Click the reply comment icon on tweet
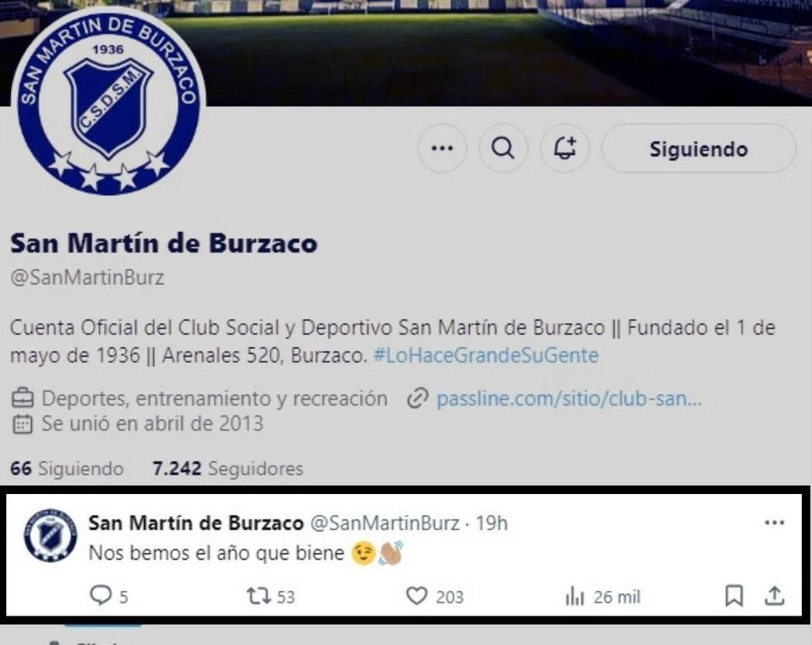 coord(101,595)
